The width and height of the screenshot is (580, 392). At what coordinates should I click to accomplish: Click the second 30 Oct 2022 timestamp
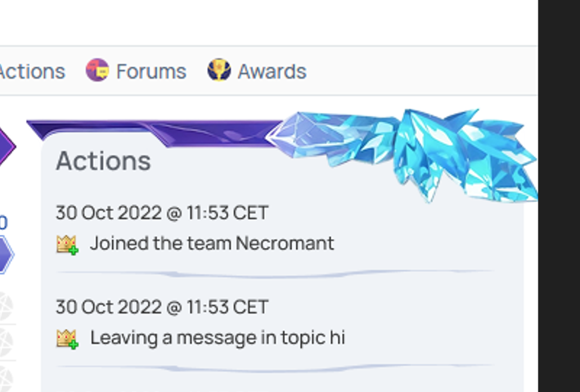(162, 307)
